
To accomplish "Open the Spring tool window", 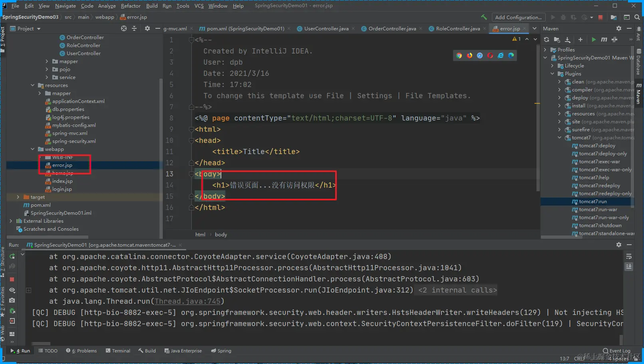I will (x=221, y=351).
